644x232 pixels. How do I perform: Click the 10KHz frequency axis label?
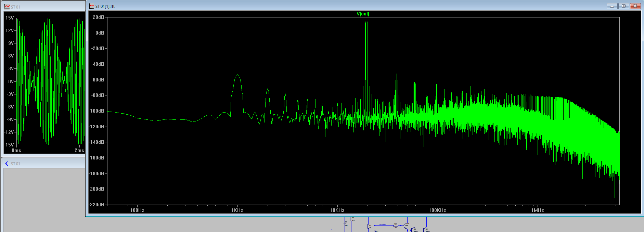pos(337,210)
